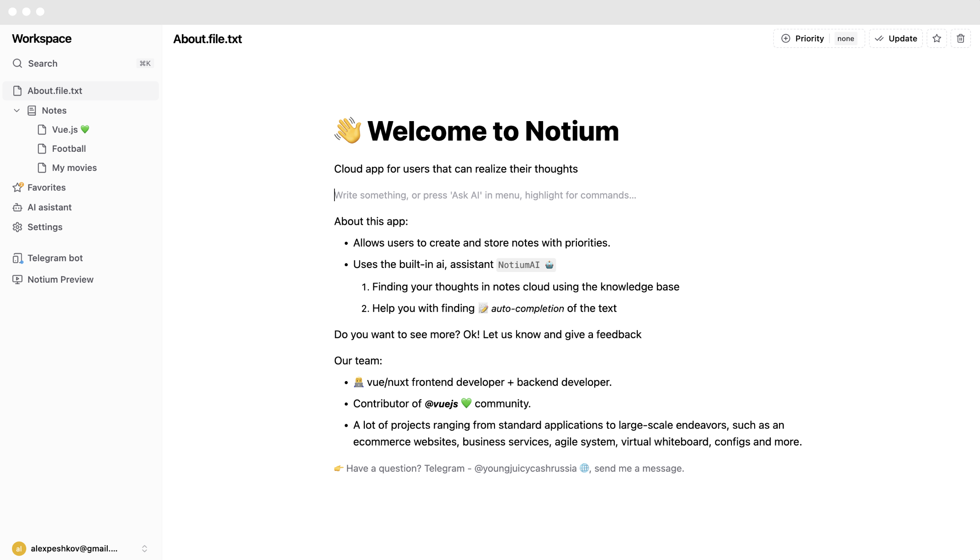Click the About.file.txt document icon in sidebar

coord(17,91)
